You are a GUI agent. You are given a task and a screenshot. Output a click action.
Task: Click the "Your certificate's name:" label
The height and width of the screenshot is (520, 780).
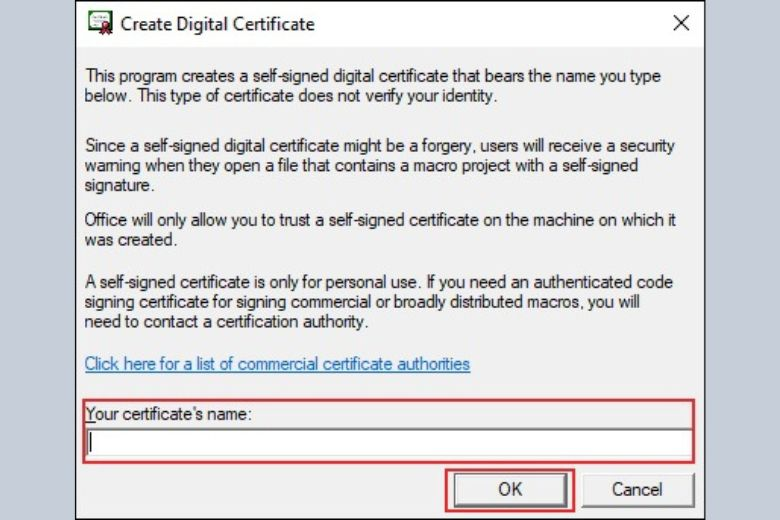[x=169, y=414]
